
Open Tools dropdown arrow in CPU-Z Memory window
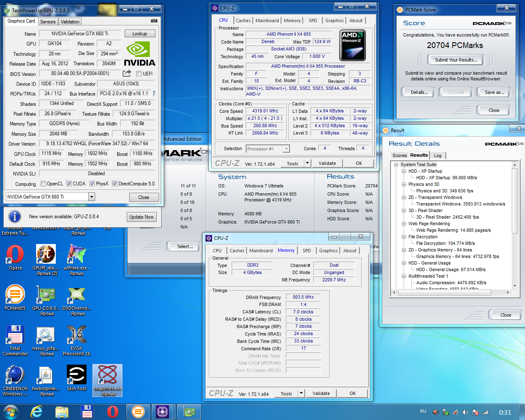point(301,393)
